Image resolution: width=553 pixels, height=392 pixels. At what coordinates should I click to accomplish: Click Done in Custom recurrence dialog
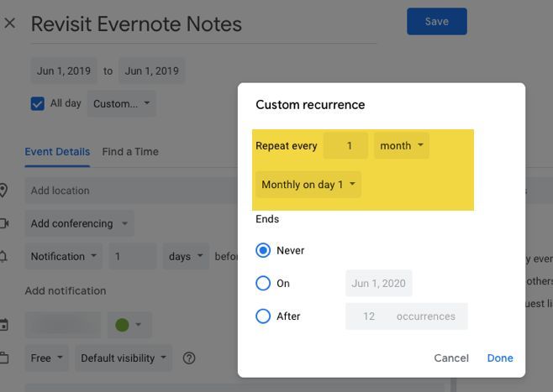[500, 358]
